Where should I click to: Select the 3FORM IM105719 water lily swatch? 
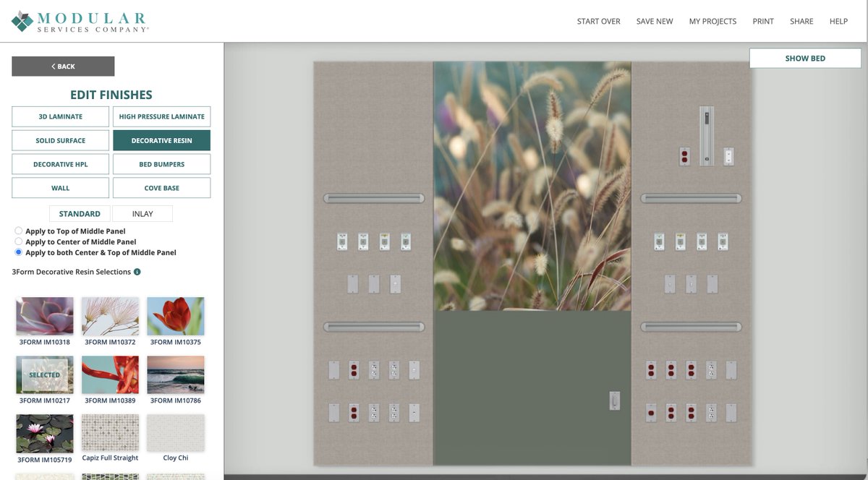coord(45,433)
